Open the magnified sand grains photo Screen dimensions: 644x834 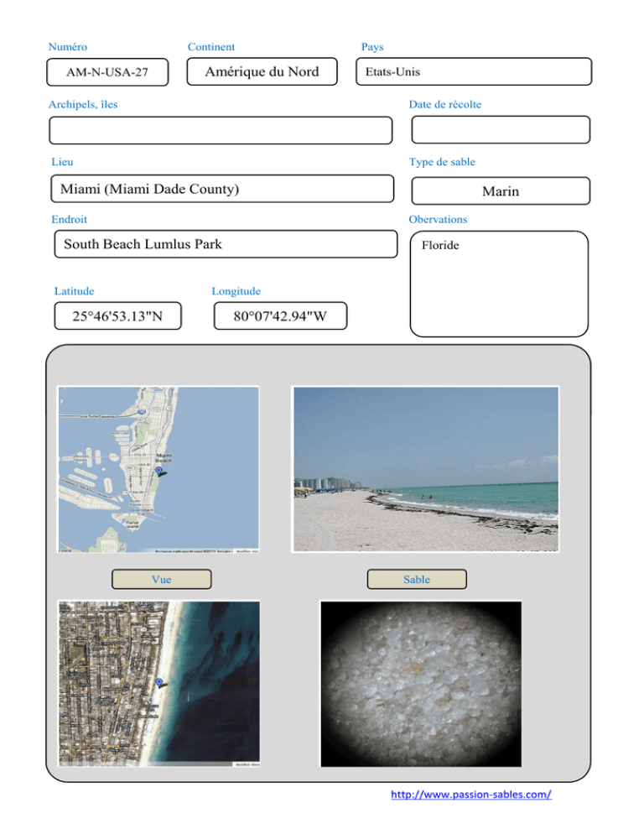tap(421, 683)
